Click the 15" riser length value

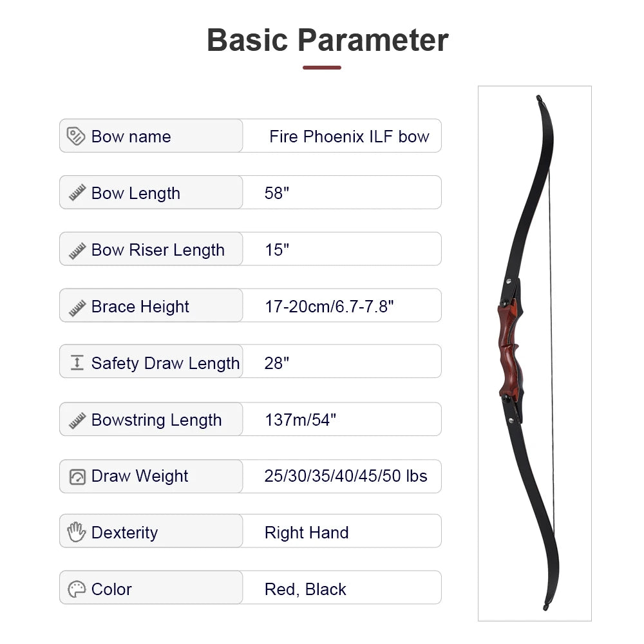click(x=277, y=250)
